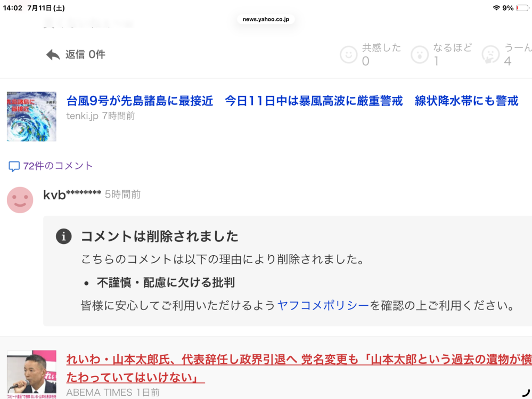Open the 台風9号が先島諸島に最接近 headline

click(292, 101)
